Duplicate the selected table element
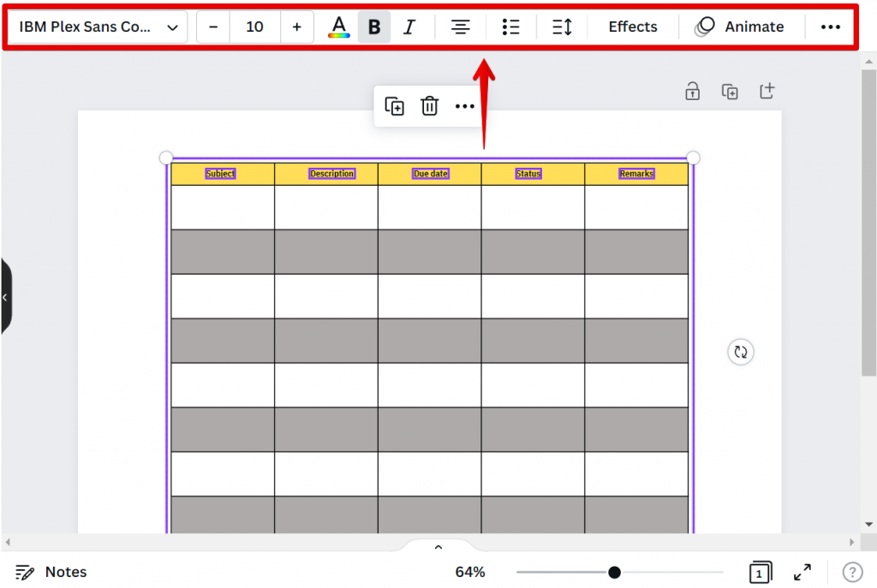877x588 pixels. 394,105
